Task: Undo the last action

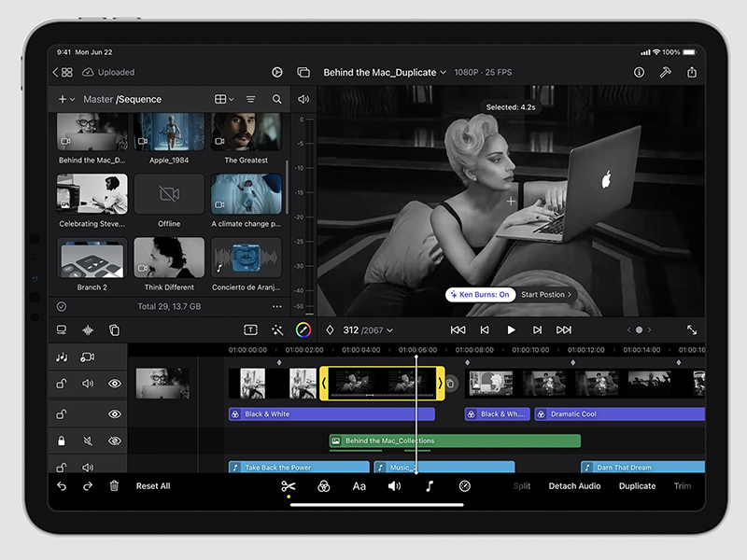Action: 62,486
